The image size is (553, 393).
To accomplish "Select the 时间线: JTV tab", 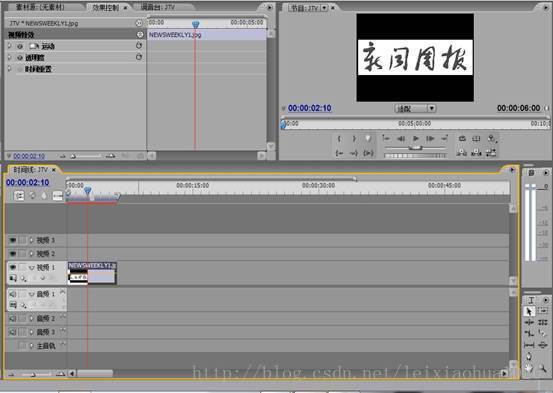I will coord(31,170).
